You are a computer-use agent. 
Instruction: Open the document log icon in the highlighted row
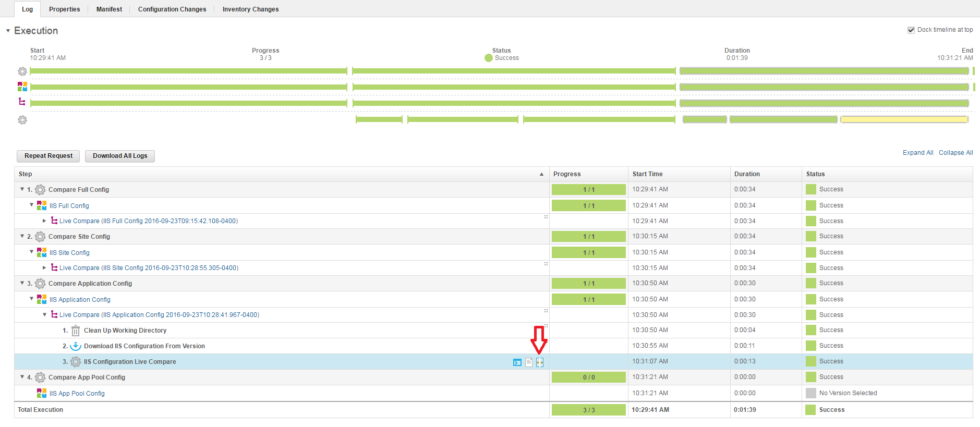tap(528, 362)
